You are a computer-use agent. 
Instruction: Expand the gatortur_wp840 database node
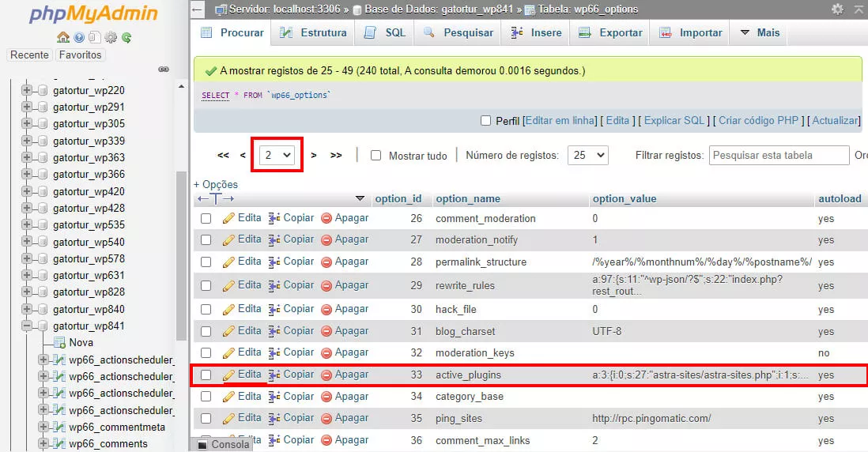coord(27,309)
